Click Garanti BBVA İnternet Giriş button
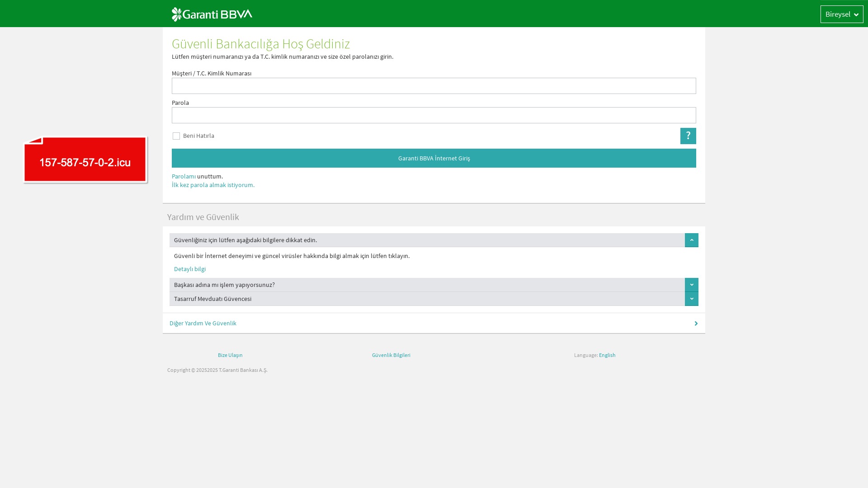This screenshot has width=868, height=488. coord(434,158)
